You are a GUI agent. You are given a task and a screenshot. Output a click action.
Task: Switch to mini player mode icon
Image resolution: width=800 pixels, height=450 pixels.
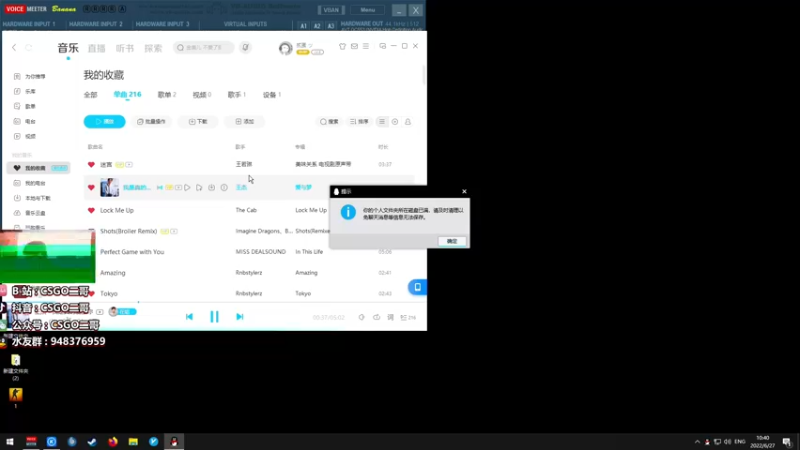pyautogui.click(x=383, y=46)
